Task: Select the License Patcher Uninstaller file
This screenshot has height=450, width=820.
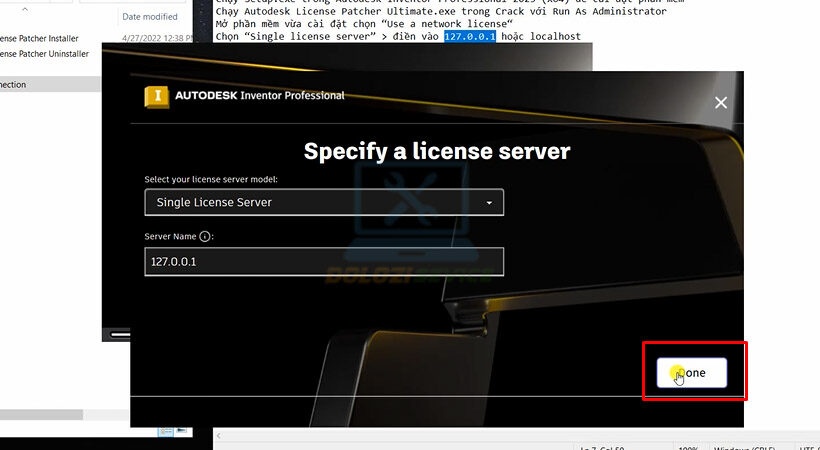Action: pyautogui.click(x=44, y=53)
